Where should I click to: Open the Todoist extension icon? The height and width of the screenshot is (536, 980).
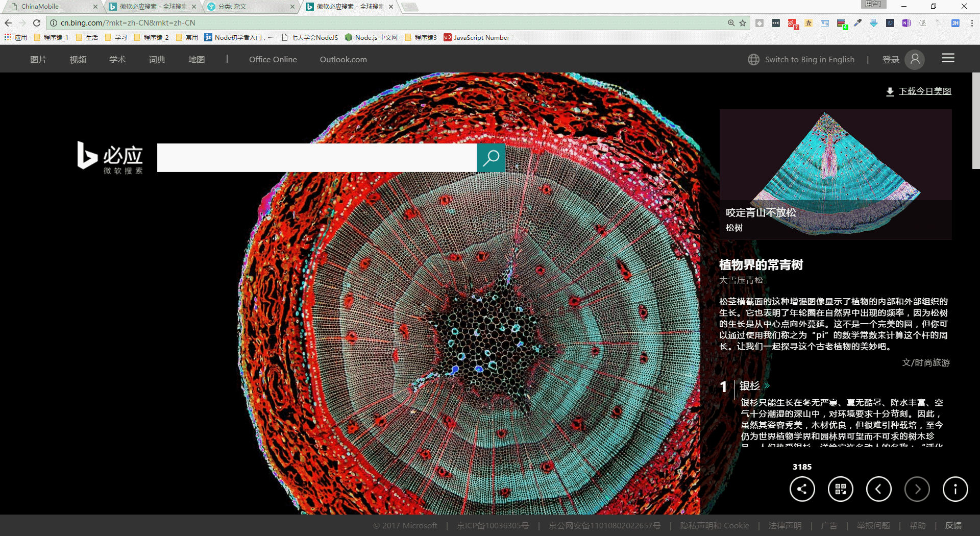coord(792,23)
